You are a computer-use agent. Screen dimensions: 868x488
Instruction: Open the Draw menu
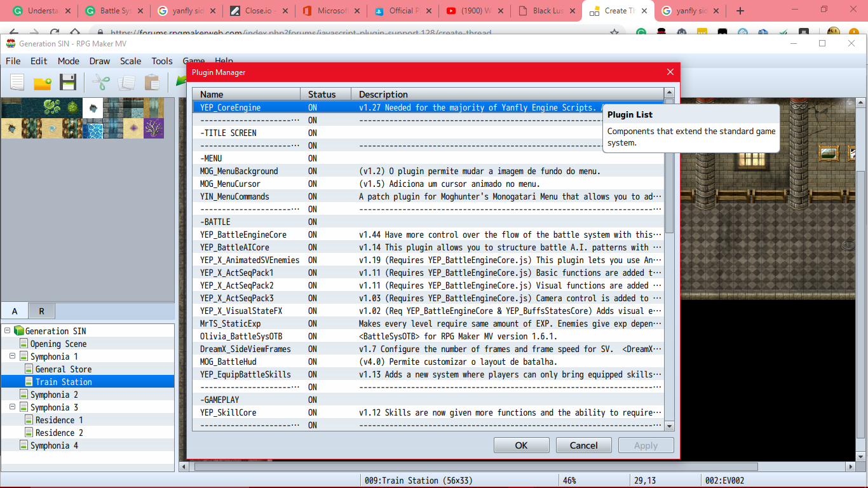pyautogui.click(x=100, y=61)
